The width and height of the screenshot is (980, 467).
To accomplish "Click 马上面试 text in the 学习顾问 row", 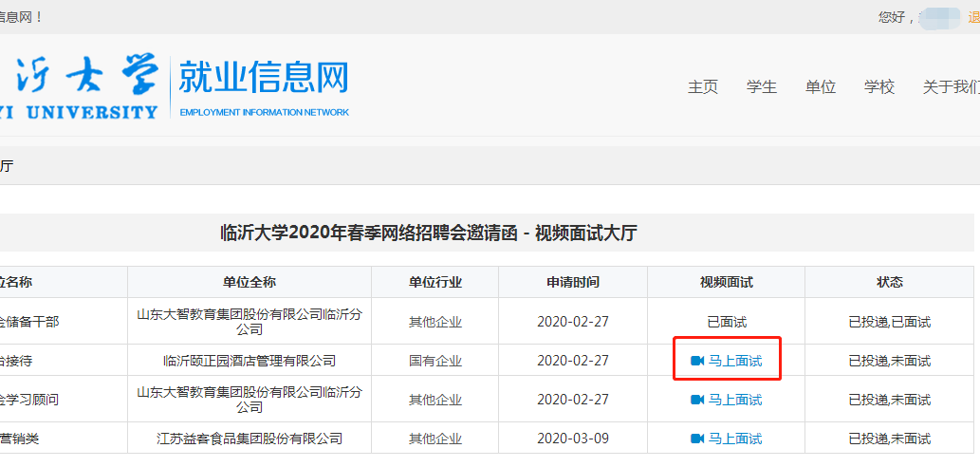I will pyautogui.click(x=735, y=400).
